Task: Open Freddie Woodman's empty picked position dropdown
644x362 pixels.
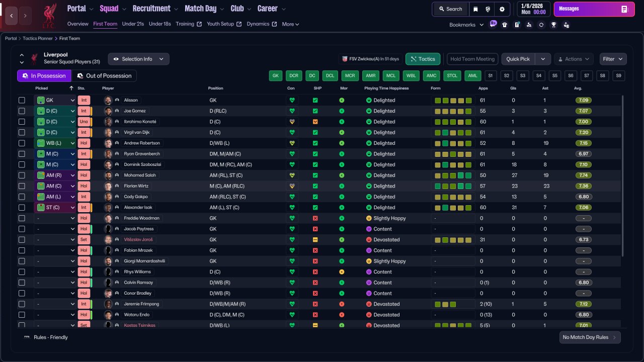Action: 55,218
